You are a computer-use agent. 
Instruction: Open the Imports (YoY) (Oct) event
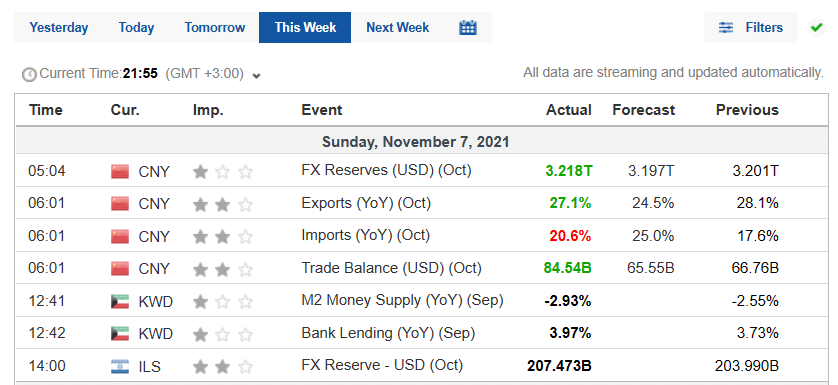(366, 235)
